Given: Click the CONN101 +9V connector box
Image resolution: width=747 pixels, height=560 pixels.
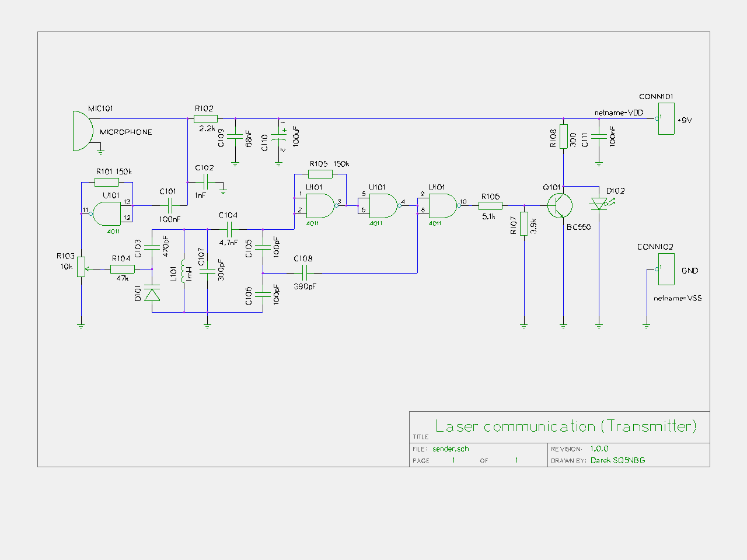Looking at the screenshot, I should (666, 119).
